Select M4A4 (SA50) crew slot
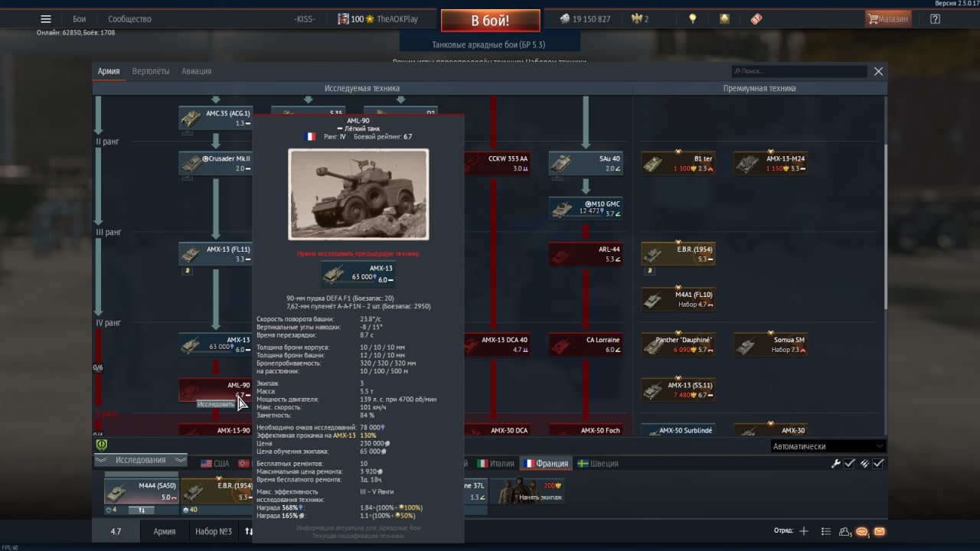Screen dimensions: 980x551 [x=141, y=491]
